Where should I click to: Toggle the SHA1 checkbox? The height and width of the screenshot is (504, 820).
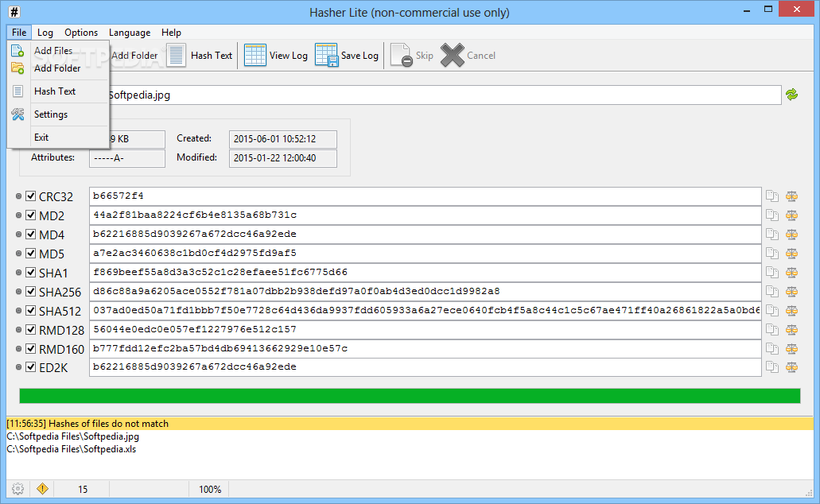pos(31,273)
